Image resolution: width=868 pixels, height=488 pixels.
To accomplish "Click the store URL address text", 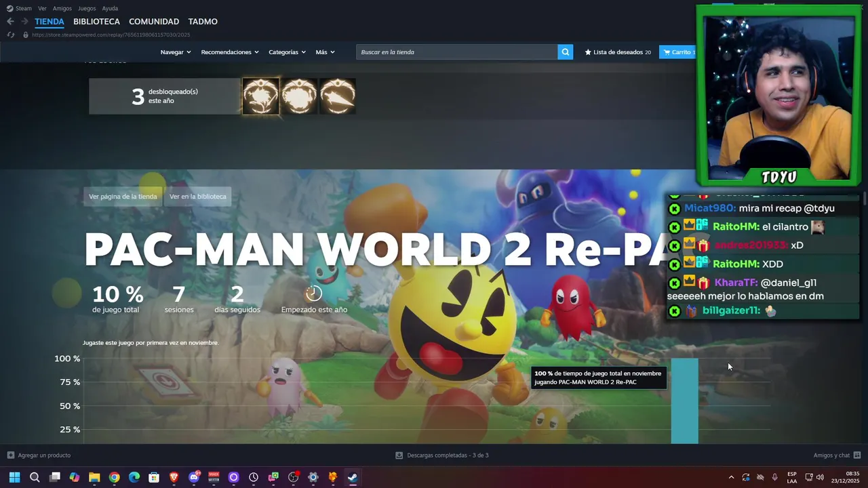I will pyautogui.click(x=111, y=35).
